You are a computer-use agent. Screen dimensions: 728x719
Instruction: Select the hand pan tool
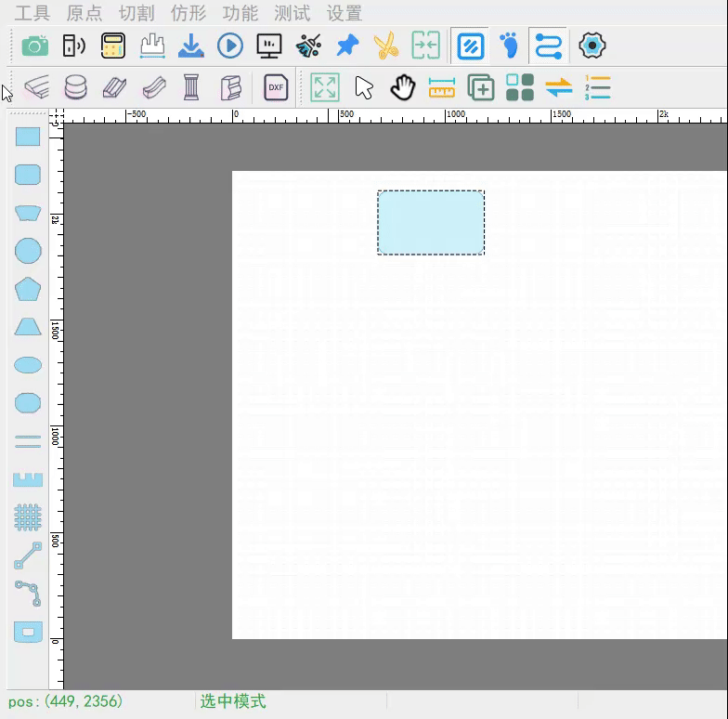point(402,88)
